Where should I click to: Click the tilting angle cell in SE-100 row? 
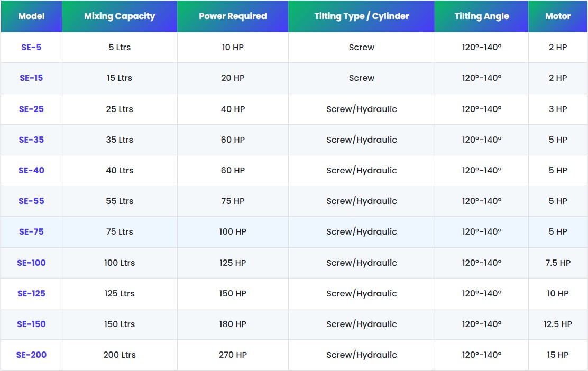click(x=482, y=263)
